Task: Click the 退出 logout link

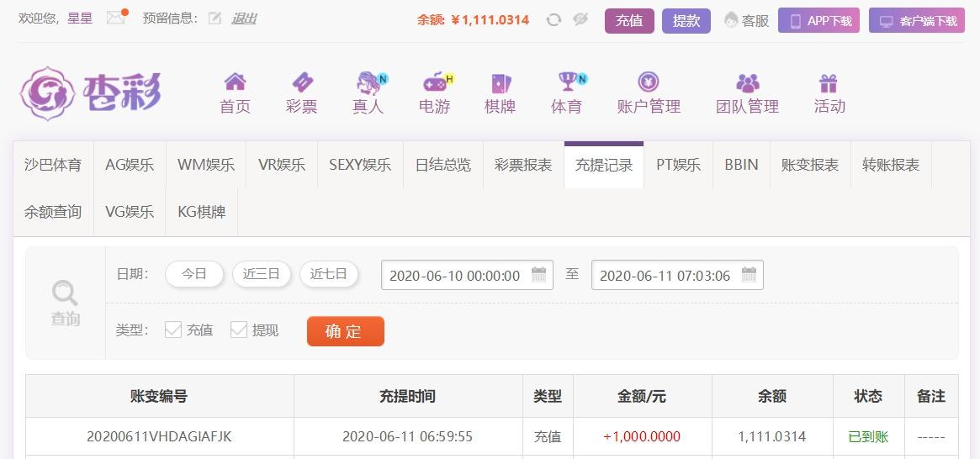Action: click(244, 18)
